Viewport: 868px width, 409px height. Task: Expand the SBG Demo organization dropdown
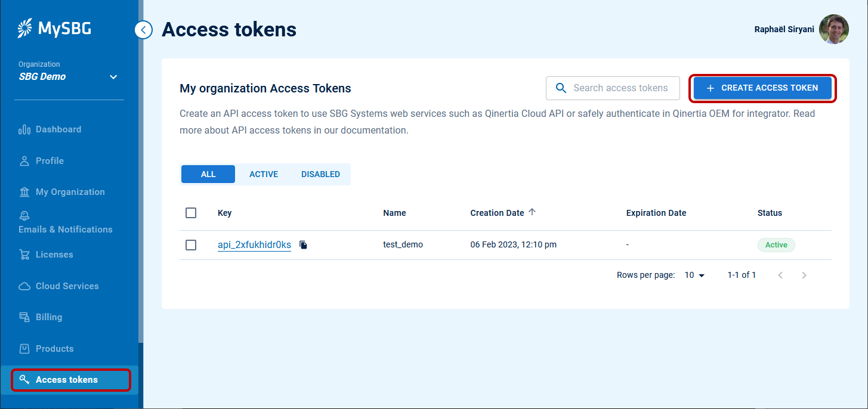tap(113, 77)
